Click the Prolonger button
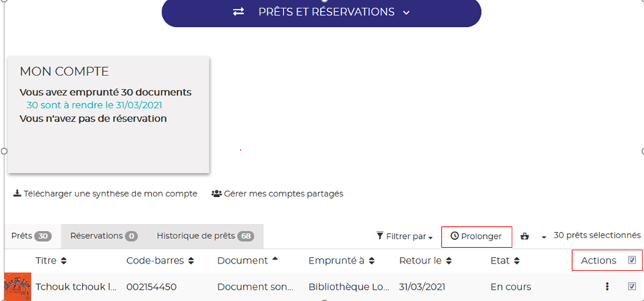Viewport: 644px width, 301px height. coord(476,236)
